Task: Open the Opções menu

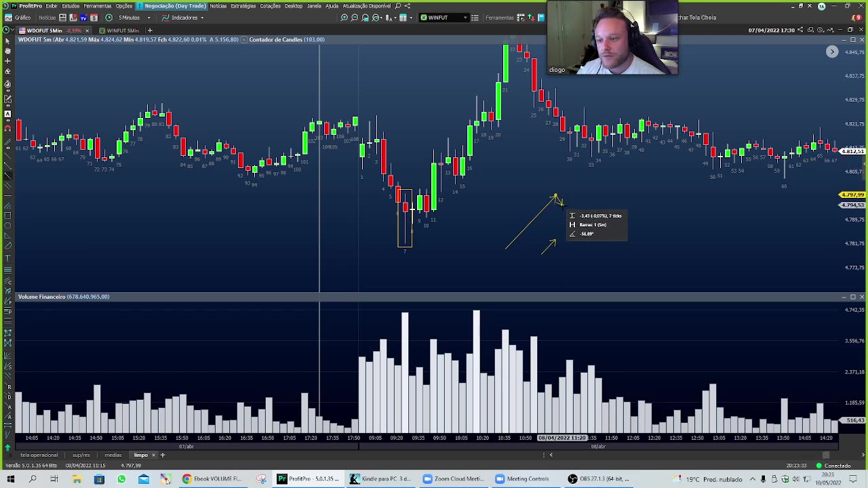Action: tap(123, 6)
